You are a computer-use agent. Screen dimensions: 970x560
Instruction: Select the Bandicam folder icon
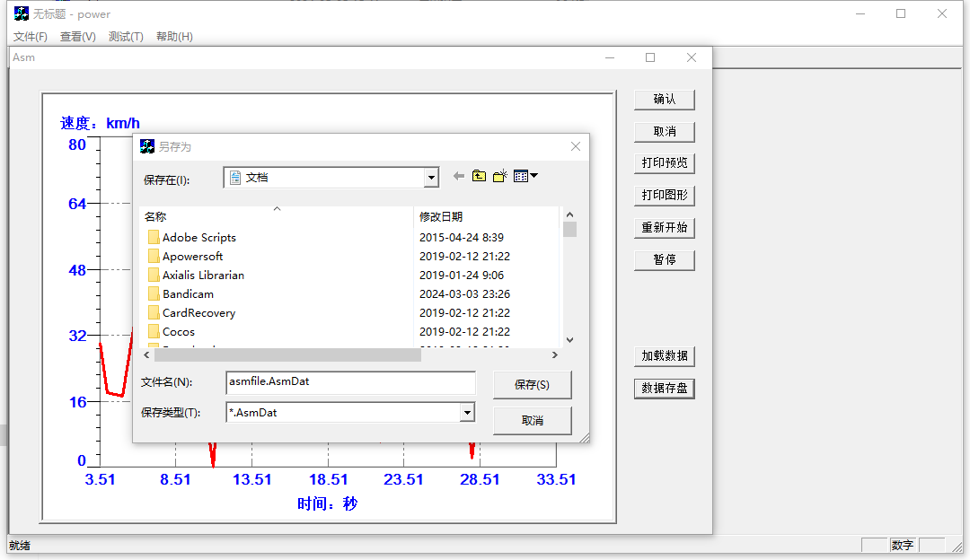tap(154, 294)
